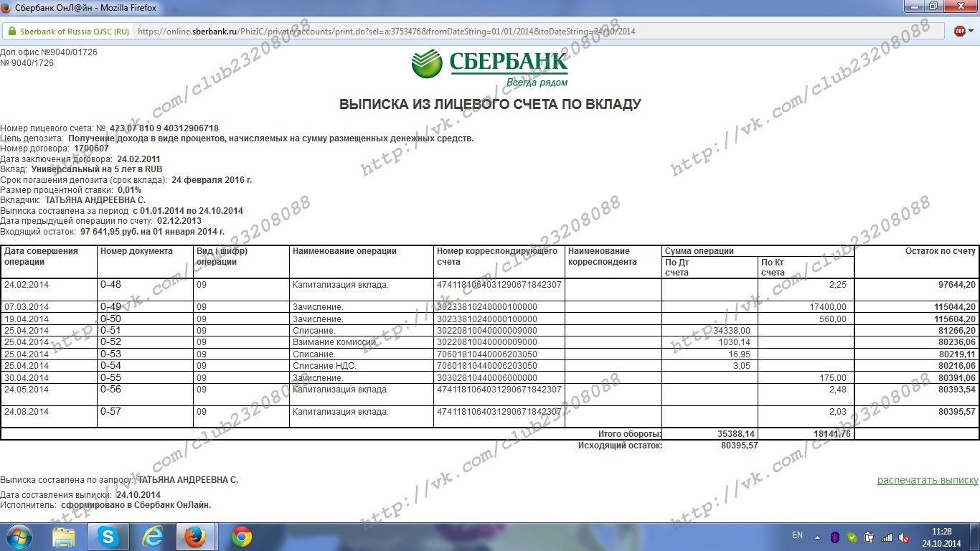Click account 30302810440006000000
The width and height of the screenshot is (980, 551).
coord(487,378)
